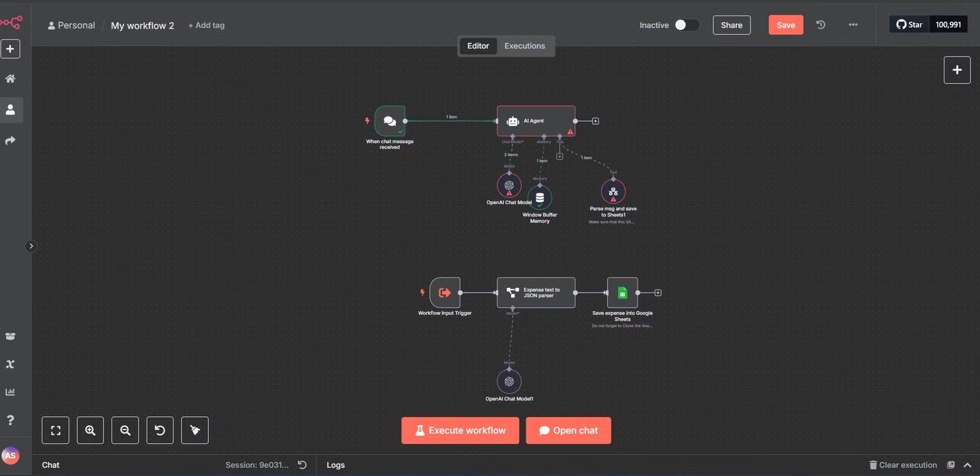The height and width of the screenshot is (476, 980).
Task: Switch to the Editor tab
Action: (478, 46)
